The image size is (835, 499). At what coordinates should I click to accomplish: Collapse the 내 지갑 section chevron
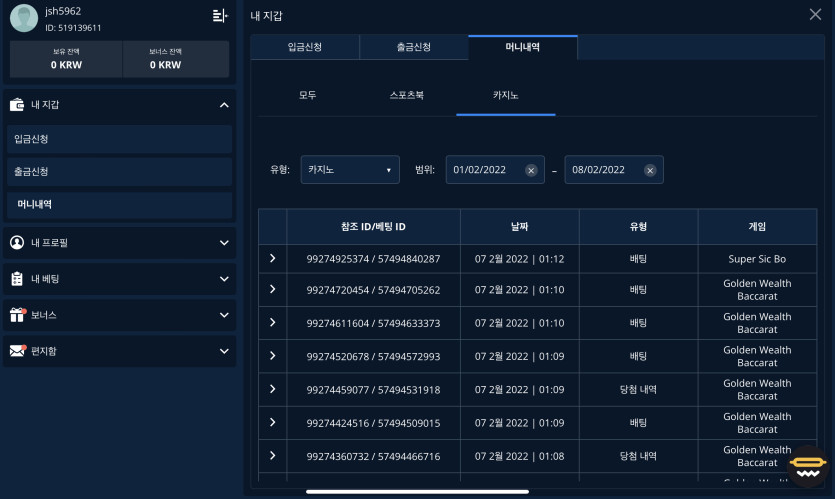pyautogui.click(x=224, y=105)
